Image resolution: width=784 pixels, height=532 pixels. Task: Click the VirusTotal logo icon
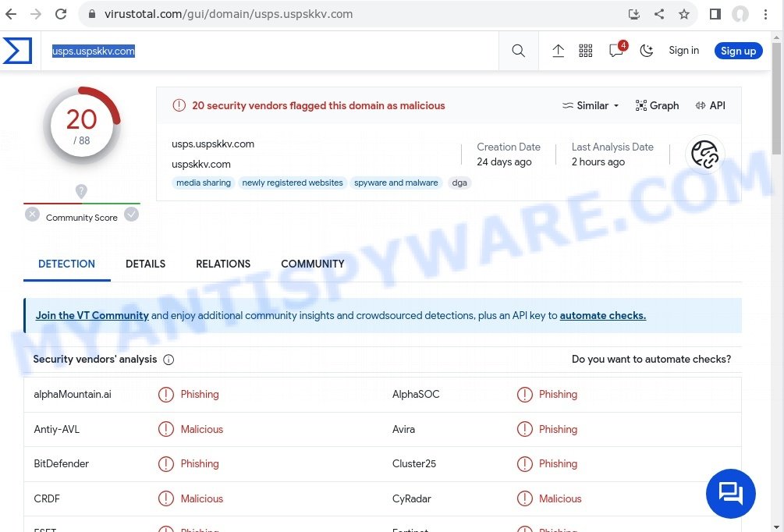click(17, 51)
